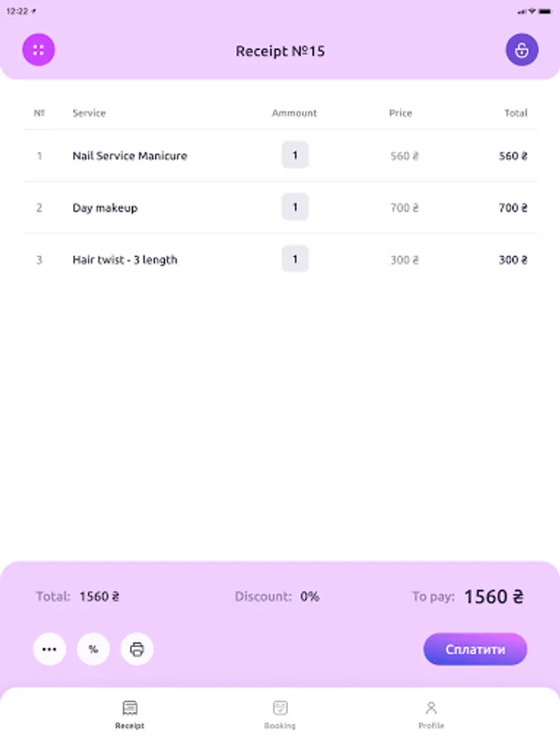This screenshot has height=747, width=560.
Task: Select the Nail Service Manicure row
Action: (x=129, y=156)
